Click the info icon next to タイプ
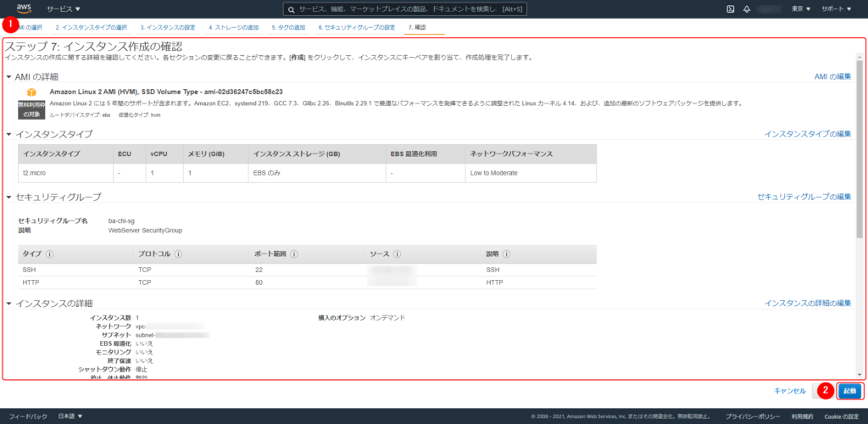Image resolution: width=868 pixels, height=424 pixels. (x=49, y=254)
